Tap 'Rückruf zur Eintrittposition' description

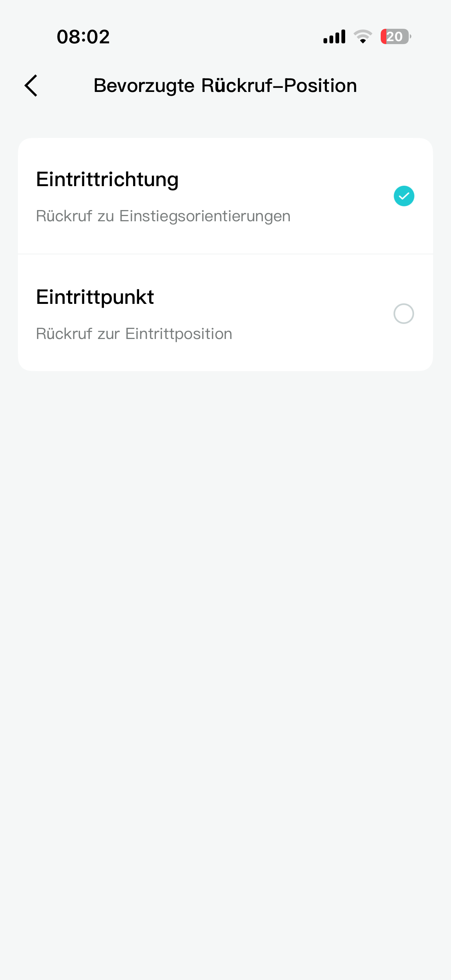[134, 334]
